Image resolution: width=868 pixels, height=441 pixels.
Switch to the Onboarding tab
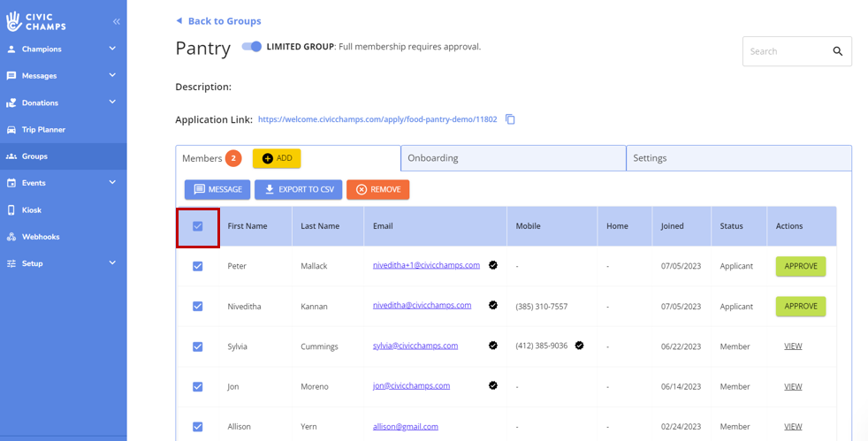(513, 158)
